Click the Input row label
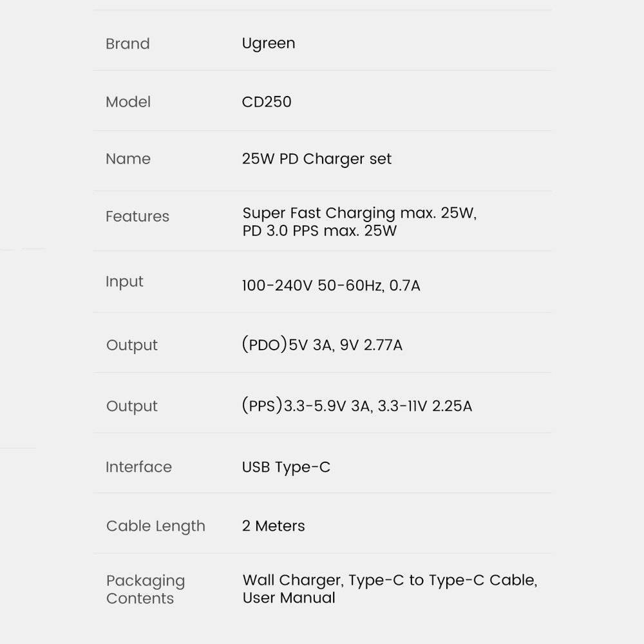The image size is (644, 644). click(x=124, y=281)
